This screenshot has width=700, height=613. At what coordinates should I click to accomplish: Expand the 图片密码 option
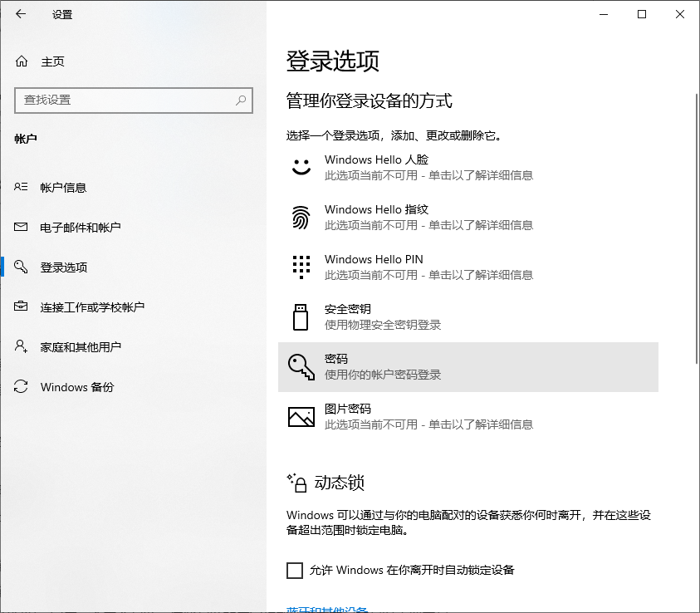(374, 417)
